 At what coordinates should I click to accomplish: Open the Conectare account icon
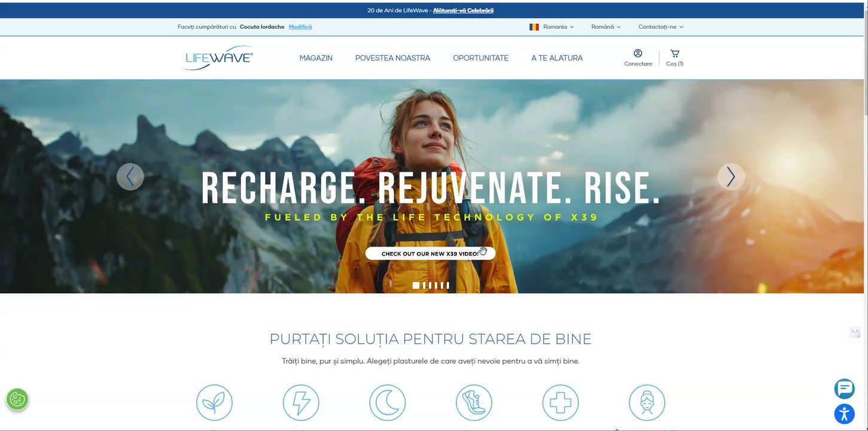pyautogui.click(x=638, y=57)
